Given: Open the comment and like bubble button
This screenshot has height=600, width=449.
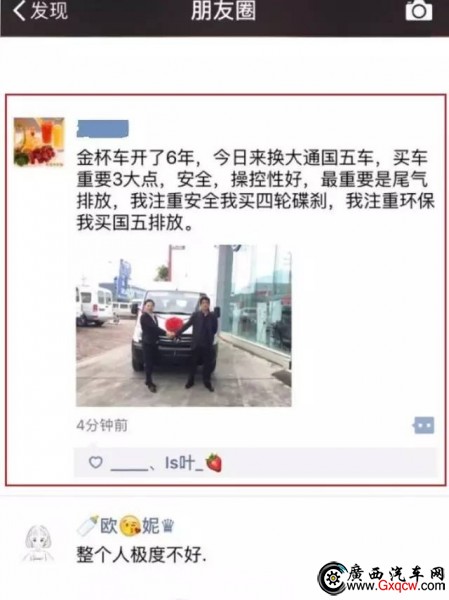Looking at the screenshot, I should point(424,425).
